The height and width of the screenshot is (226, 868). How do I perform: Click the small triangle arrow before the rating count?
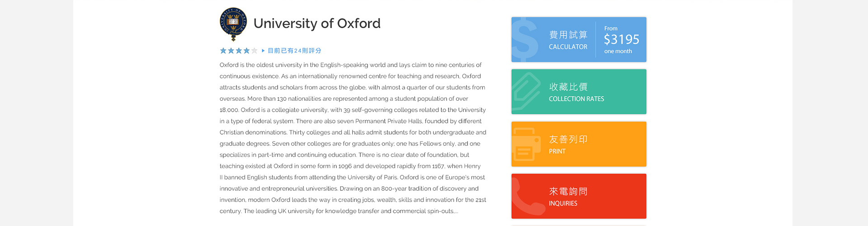tap(263, 51)
